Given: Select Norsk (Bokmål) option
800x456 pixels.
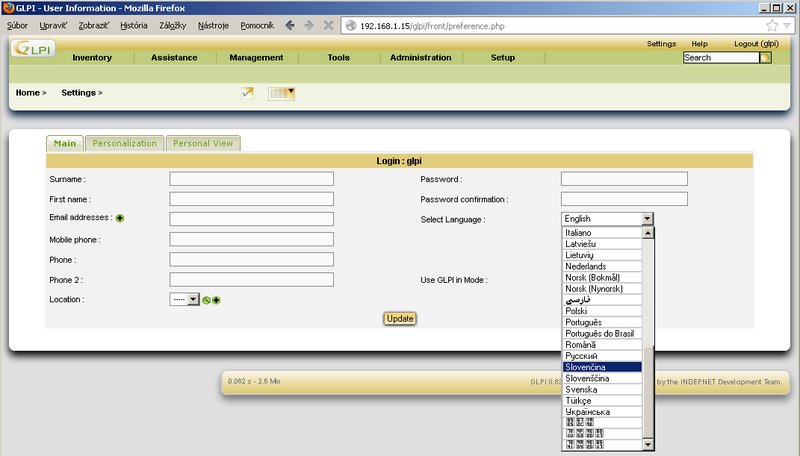Looking at the screenshot, I should click(x=602, y=277).
